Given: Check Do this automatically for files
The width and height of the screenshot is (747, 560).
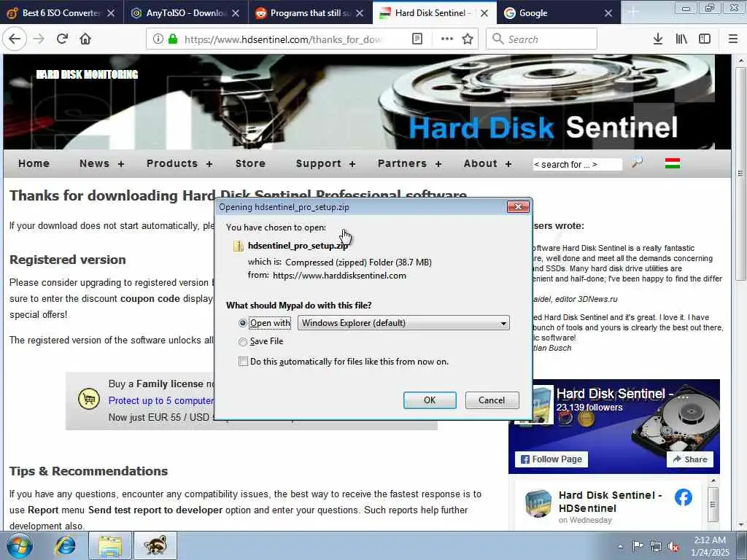Looking at the screenshot, I should (x=243, y=362).
